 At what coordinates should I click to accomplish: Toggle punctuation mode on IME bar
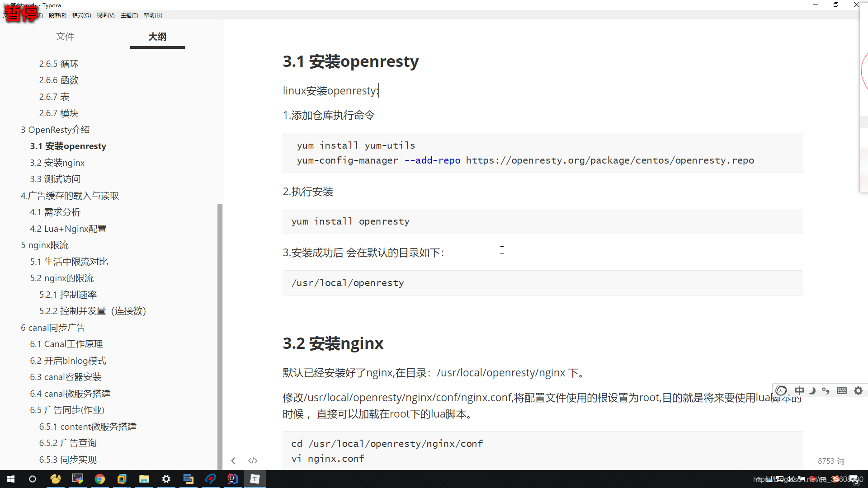pyautogui.click(x=826, y=390)
